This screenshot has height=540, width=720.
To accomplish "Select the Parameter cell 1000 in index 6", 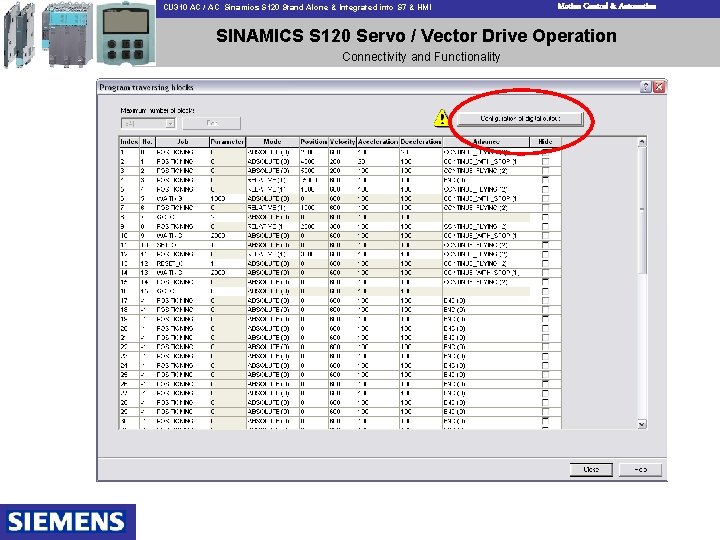I will (x=228, y=199).
